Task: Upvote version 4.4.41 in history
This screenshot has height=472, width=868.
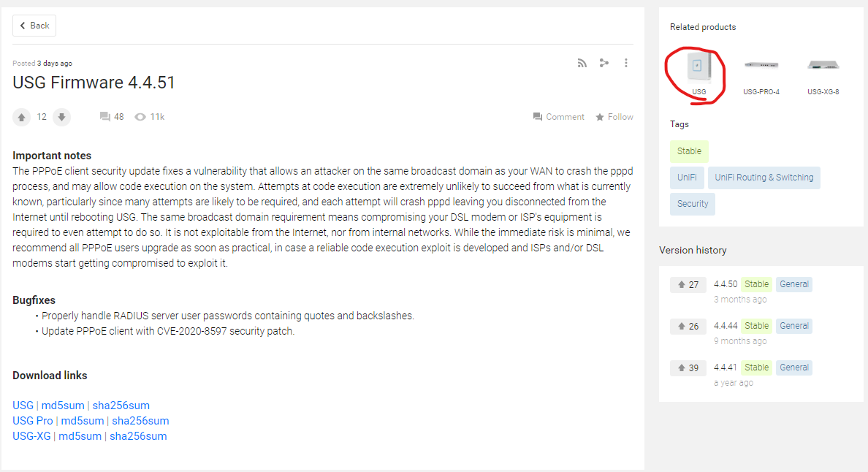Action: point(688,368)
